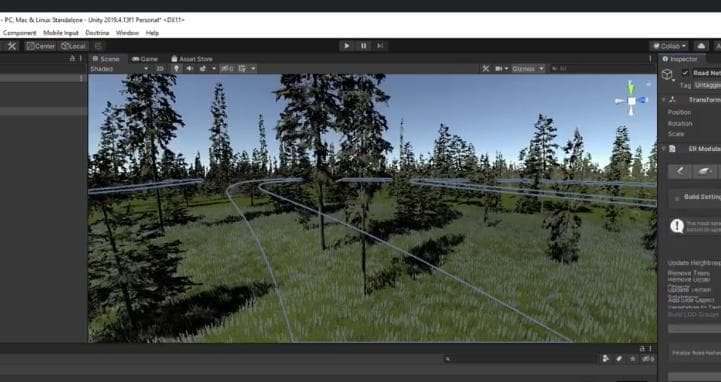
Task: Click the green Y axis on orientation gizmo
Action: (x=631, y=88)
